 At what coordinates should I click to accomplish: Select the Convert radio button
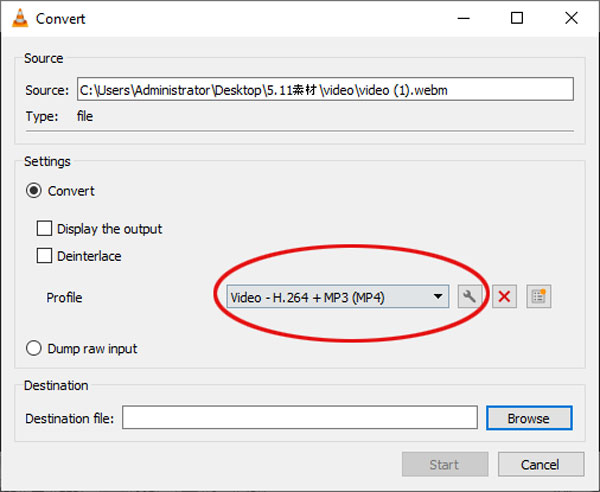(x=34, y=191)
